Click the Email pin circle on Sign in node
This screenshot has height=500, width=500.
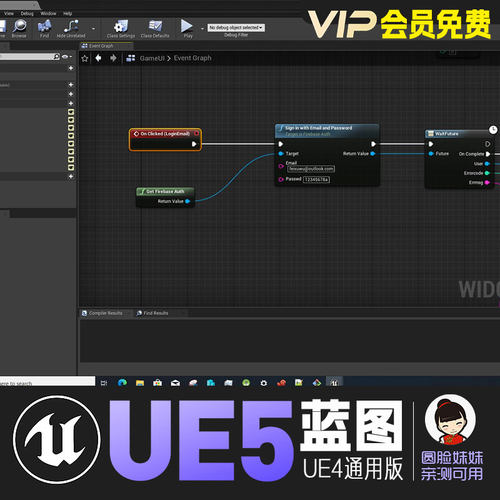point(281,166)
